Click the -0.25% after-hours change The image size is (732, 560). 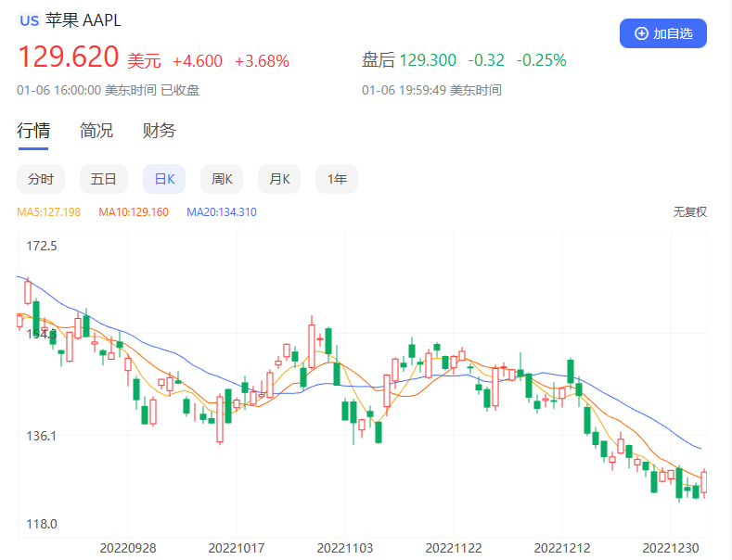tap(542, 60)
